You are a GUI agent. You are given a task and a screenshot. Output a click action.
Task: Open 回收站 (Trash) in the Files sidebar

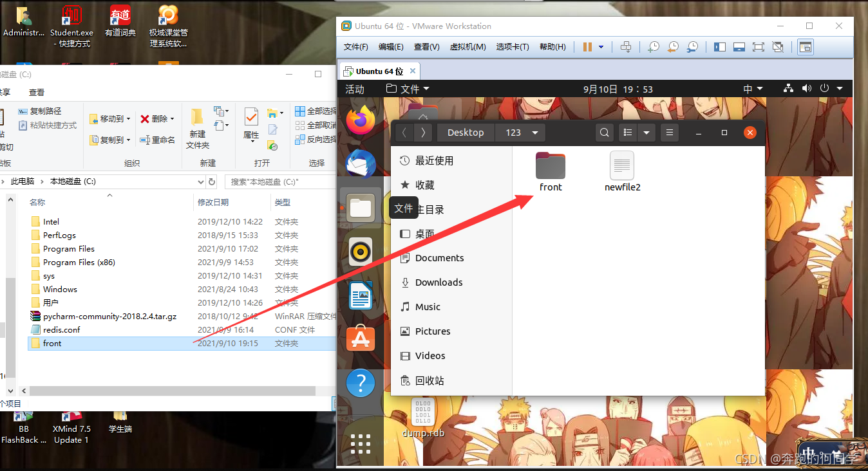point(451,380)
